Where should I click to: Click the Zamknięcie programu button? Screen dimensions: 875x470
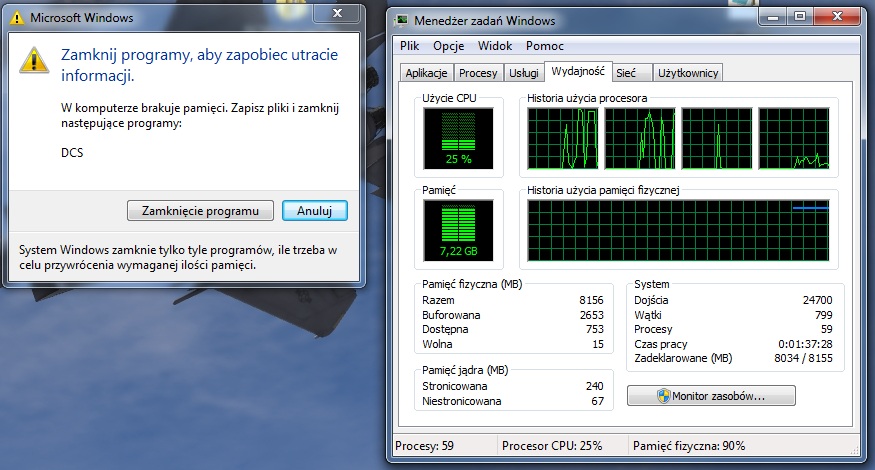[x=200, y=211]
